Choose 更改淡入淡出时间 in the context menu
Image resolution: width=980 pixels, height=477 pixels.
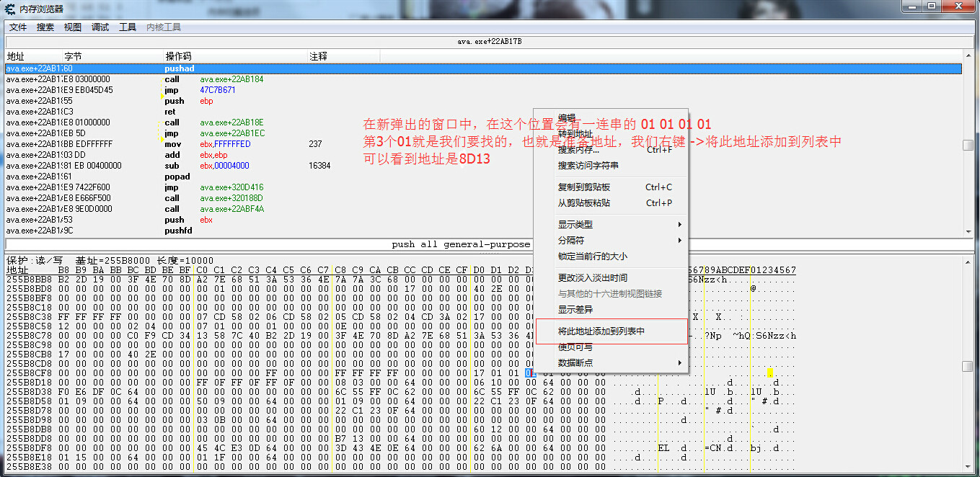coord(593,278)
